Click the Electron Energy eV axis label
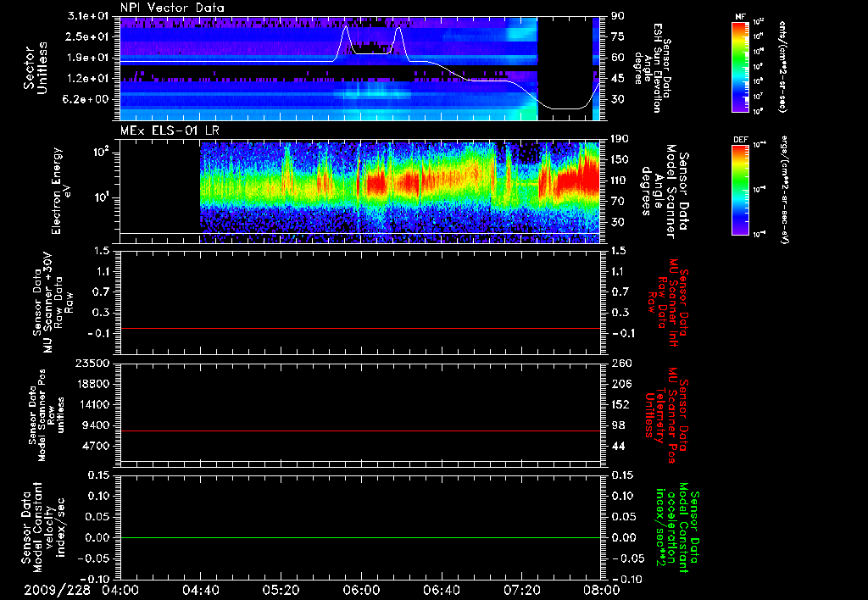 coord(60,191)
